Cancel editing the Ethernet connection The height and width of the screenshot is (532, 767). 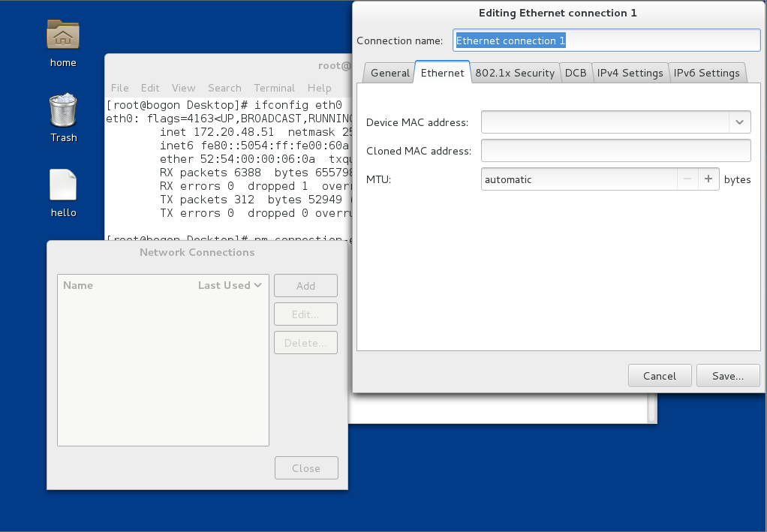660,375
